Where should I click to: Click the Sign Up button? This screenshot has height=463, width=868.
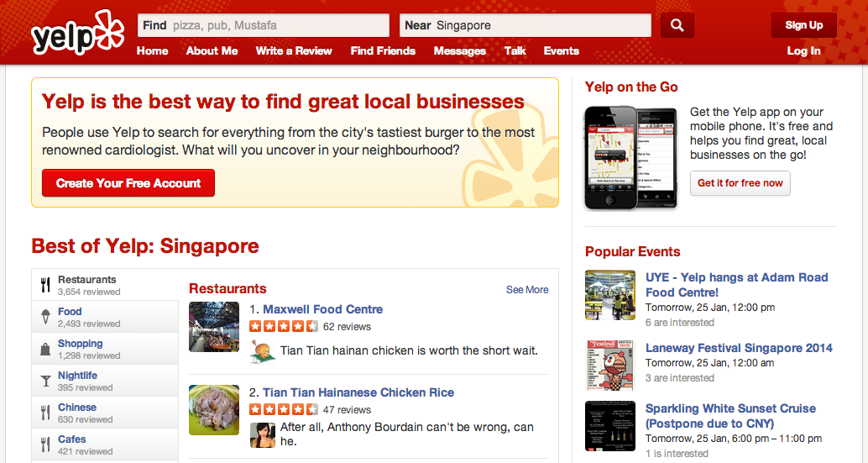coord(804,25)
